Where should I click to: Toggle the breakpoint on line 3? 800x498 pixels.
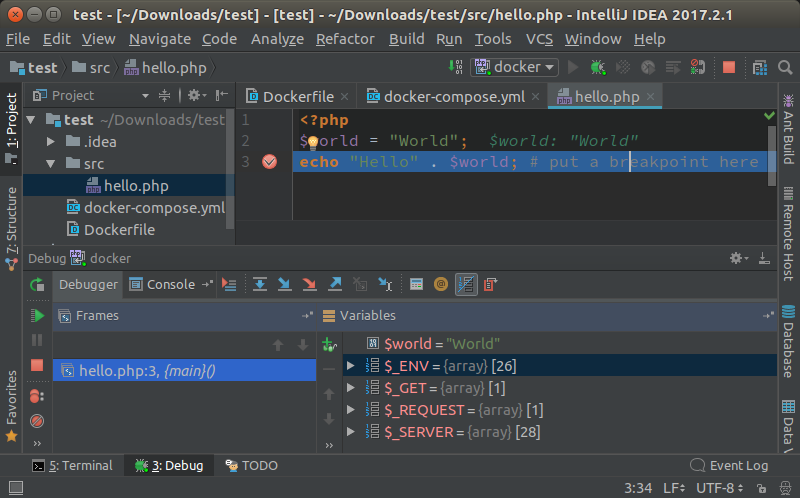(x=269, y=162)
